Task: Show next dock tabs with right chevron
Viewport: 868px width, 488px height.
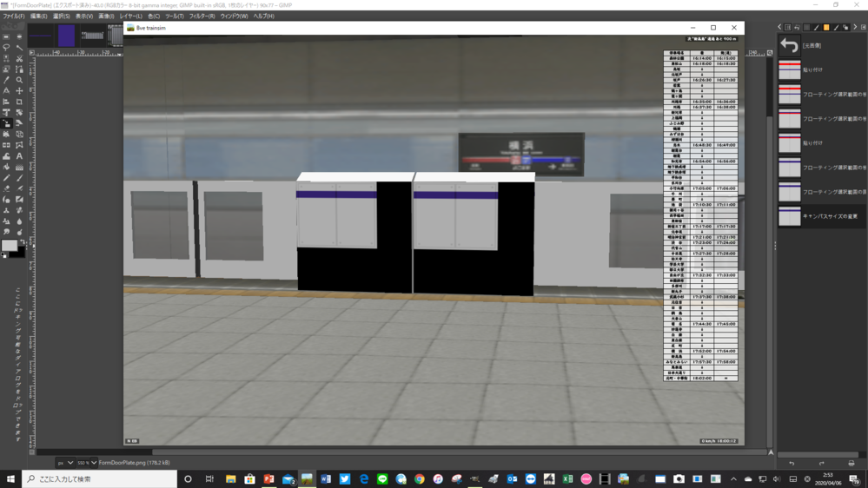Action: 855,27
